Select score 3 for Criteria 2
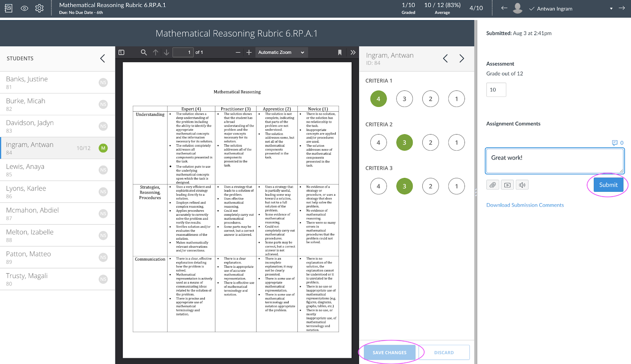 coord(404,142)
